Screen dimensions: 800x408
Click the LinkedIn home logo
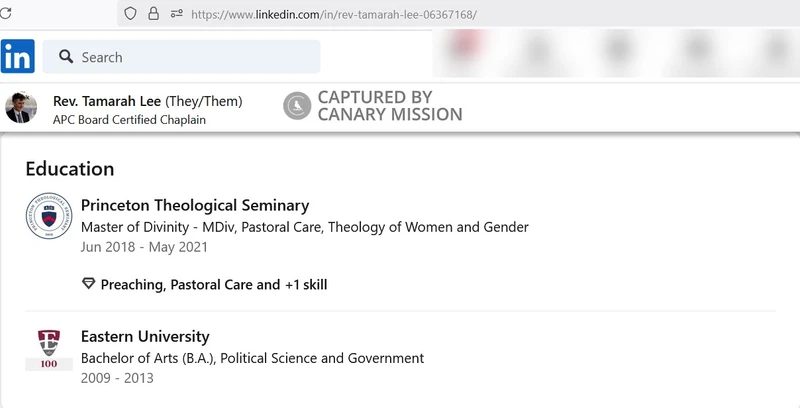pos(17,56)
